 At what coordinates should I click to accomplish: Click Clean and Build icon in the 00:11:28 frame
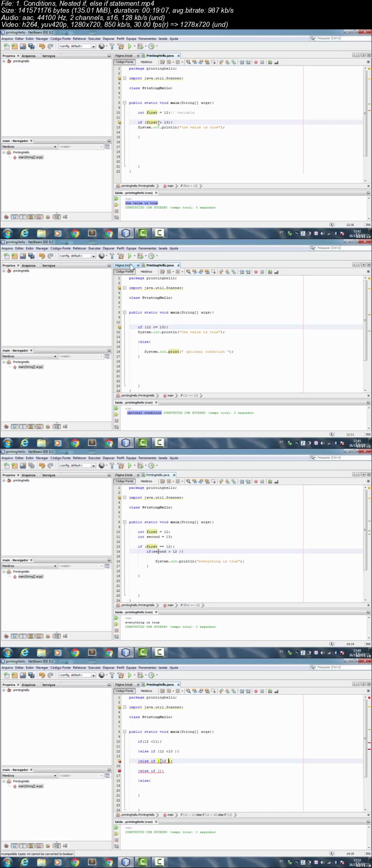click(121, 465)
